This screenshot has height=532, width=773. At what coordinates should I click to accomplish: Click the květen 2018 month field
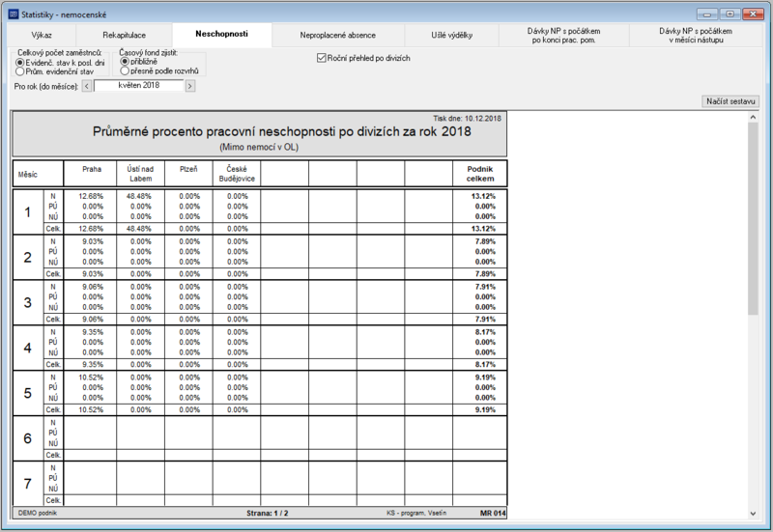click(138, 86)
